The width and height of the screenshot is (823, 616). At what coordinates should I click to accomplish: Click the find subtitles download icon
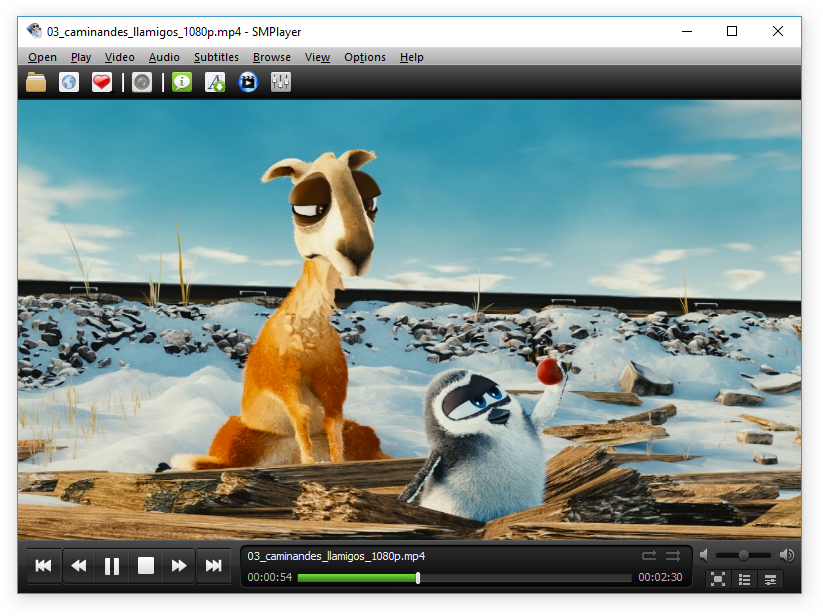215,83
